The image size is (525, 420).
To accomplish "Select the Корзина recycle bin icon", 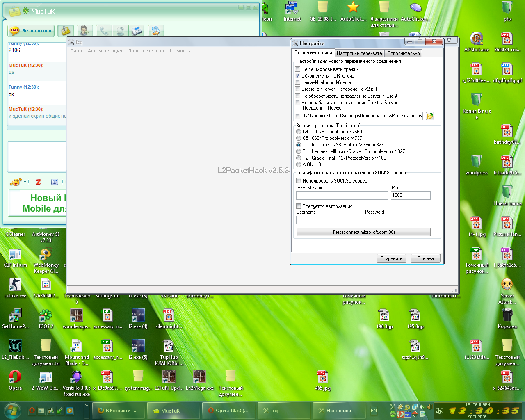I will click(x=507, y=319).
